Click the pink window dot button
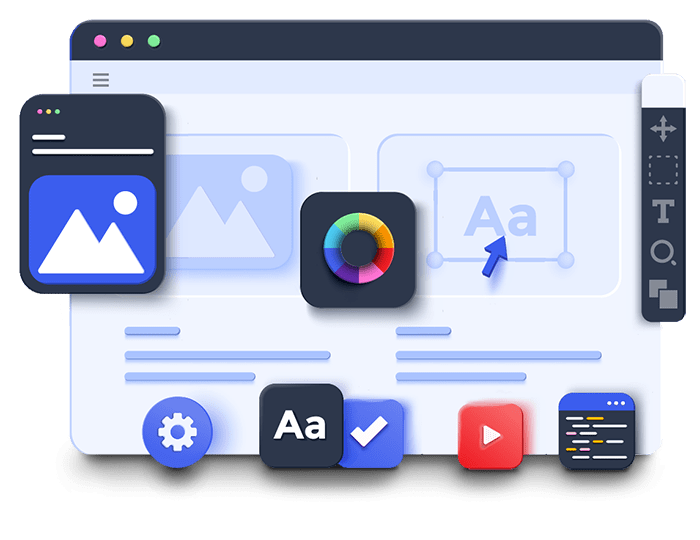Screen dimensions: 700x540 [x=100, y=41]
